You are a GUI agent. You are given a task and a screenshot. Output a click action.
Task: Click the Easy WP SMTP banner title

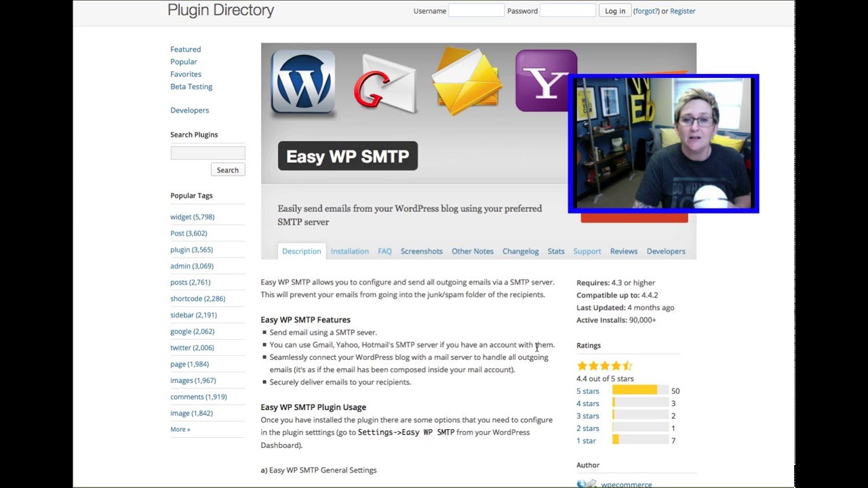click(348, 156)
